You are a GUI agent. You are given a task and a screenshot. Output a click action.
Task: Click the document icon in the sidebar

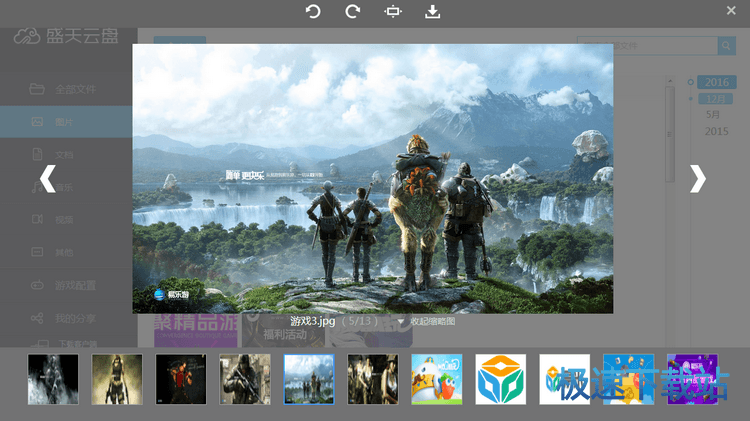pos(37,154)
